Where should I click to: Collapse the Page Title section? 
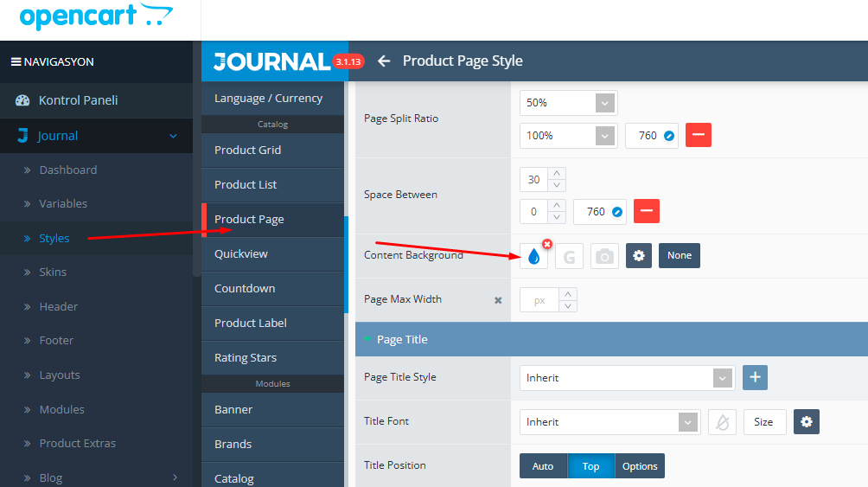[x=368, y=339]
